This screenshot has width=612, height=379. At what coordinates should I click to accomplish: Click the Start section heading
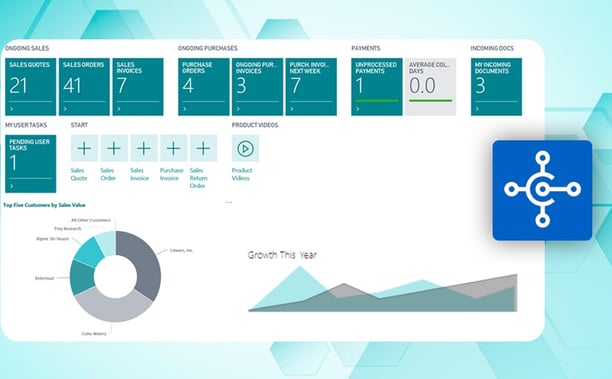79,125
